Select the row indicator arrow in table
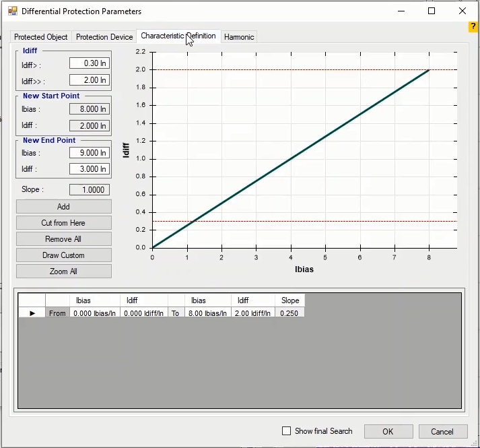The height and width of the screenshot is (448, 480). (x=32, y=313)
